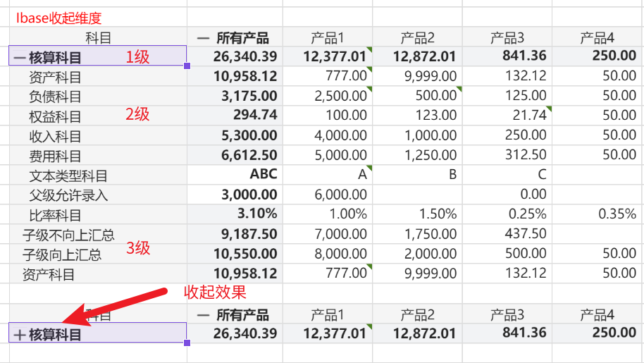Click 0.35% in 比率科目 row

point(617,214)
